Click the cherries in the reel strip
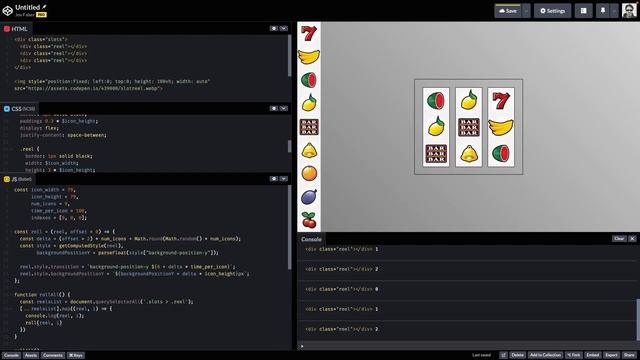Image resolution: width=640 pixels, height=360 pixels. click(309, 220)
